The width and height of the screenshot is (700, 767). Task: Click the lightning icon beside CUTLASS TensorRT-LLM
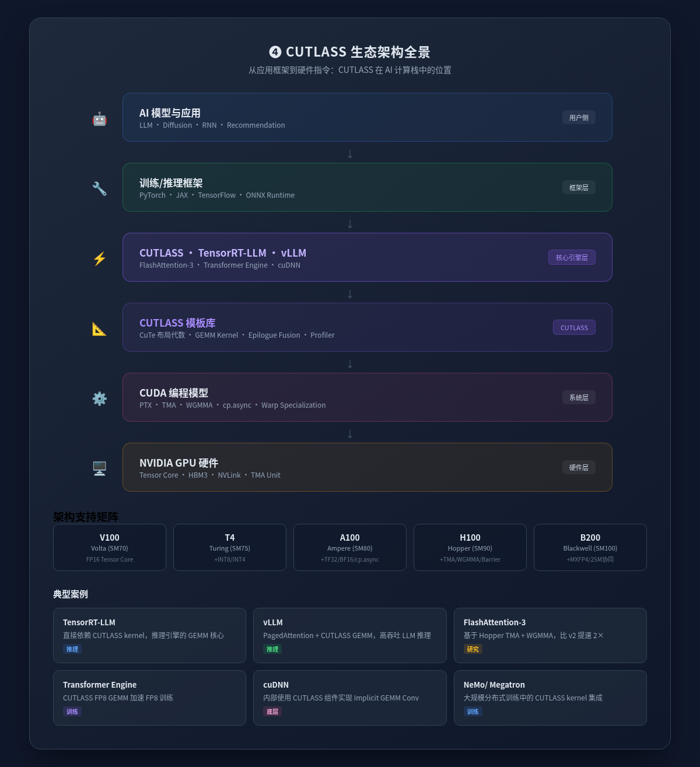[100, 258]
